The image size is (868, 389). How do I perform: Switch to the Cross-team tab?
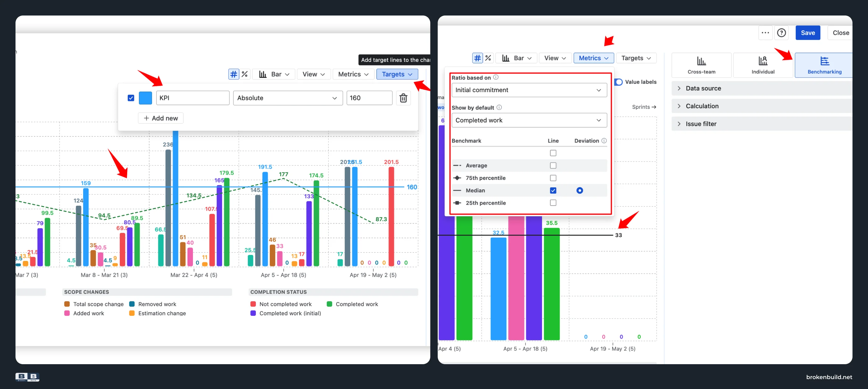tap(701, 65)
